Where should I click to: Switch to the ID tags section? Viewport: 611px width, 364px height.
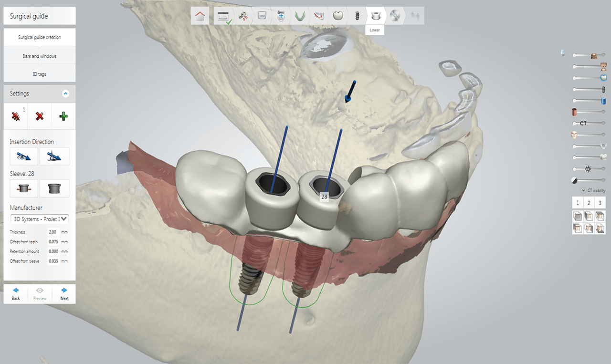tap(40, 73)
